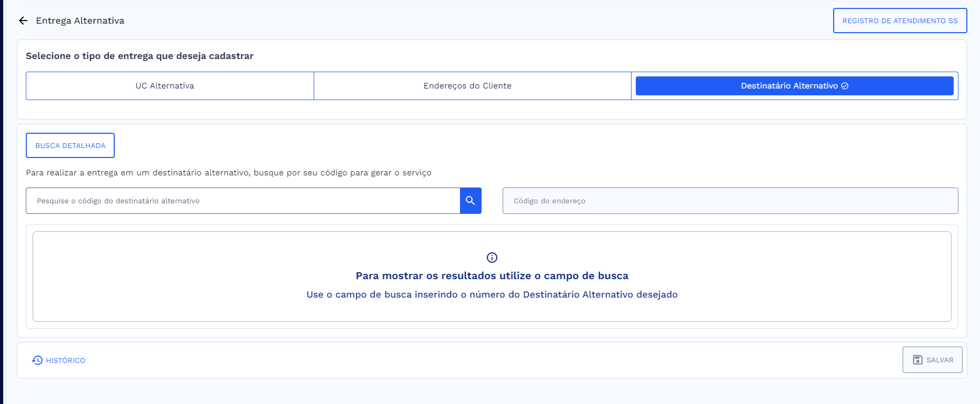
Task: Click the clock icon next to HISTÓRICO
Action: click(37, 360)
